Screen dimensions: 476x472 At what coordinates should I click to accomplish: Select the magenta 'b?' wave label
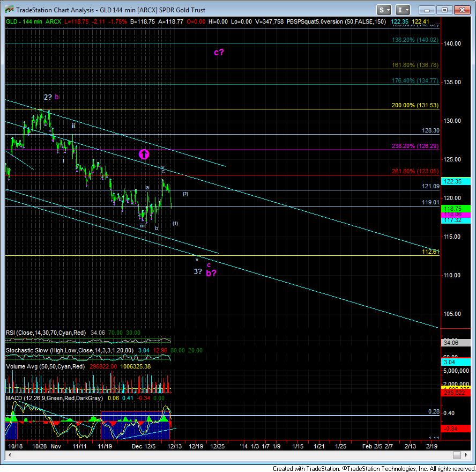pos(211,273)
